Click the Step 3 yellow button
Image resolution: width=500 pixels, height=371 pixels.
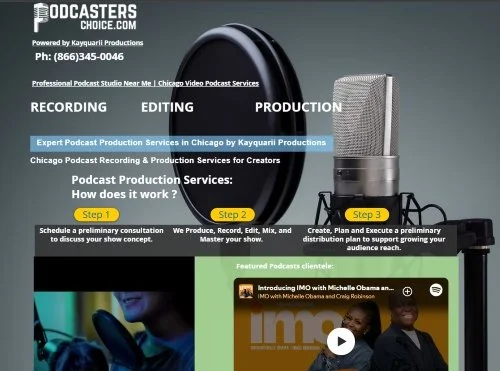tap(367, 215)
